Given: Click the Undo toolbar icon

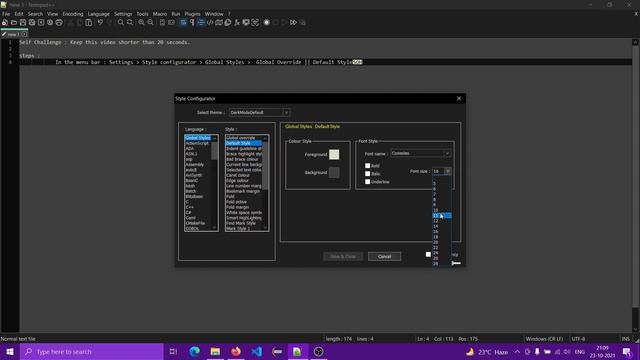Looking at the screenshot, I should click(100, 22).
